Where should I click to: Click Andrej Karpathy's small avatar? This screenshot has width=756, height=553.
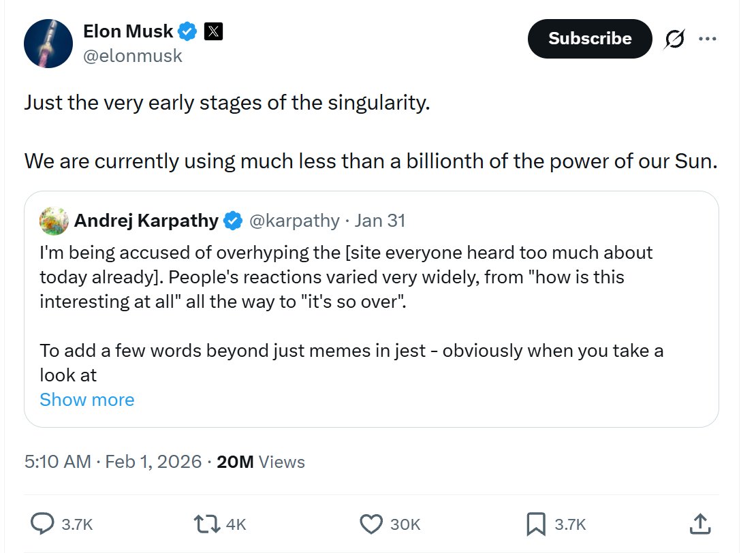pos(54,221)
